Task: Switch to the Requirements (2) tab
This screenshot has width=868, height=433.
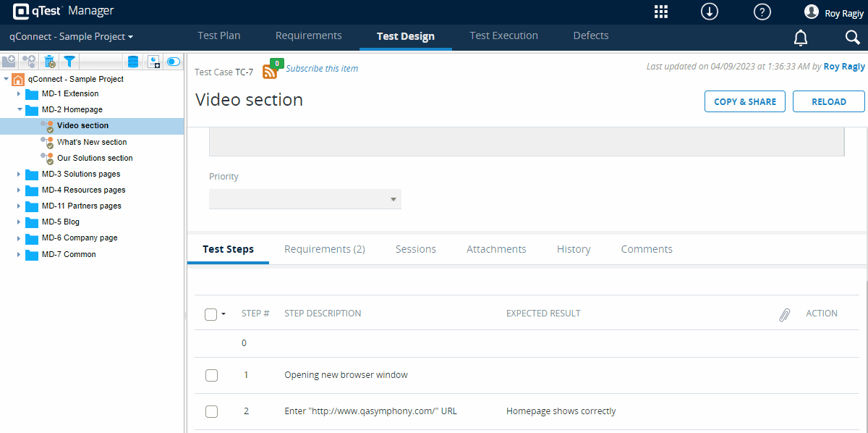Action: (324, 249)
